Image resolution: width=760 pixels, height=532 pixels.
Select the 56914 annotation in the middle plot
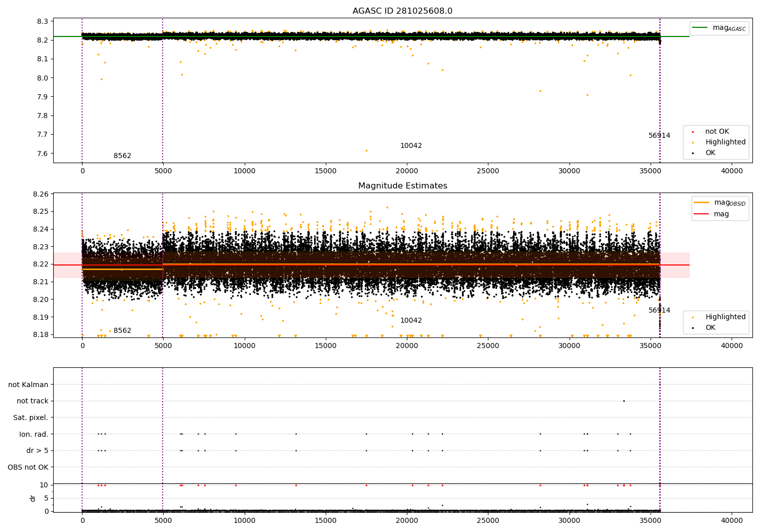click(x=659, y=311)
